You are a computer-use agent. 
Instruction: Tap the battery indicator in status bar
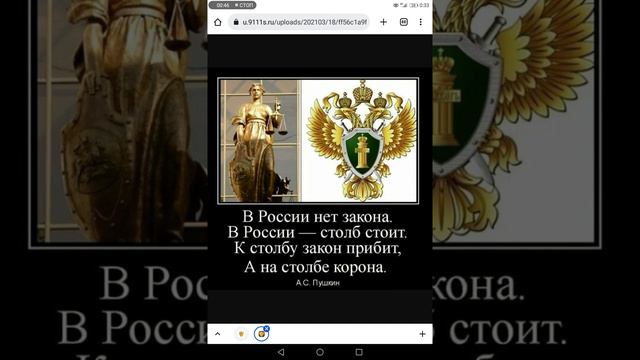click(x=414, y=5)
